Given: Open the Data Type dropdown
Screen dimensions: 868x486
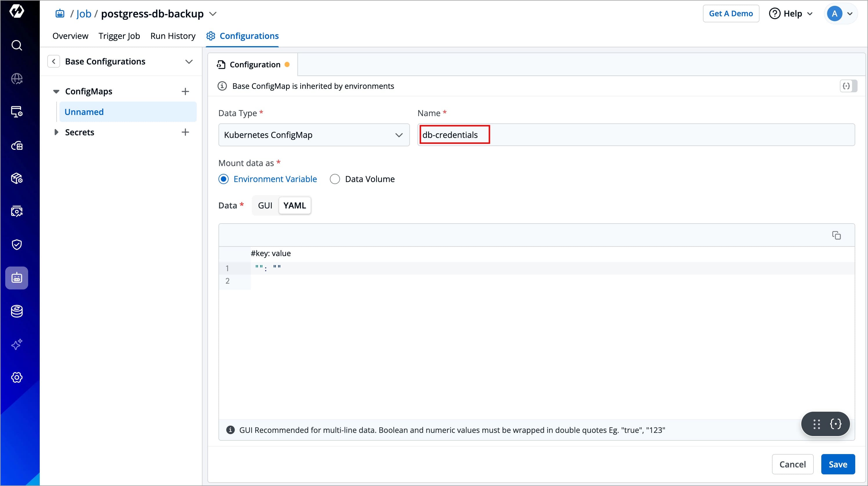Looking at the screenshot, I should (314, 135).
